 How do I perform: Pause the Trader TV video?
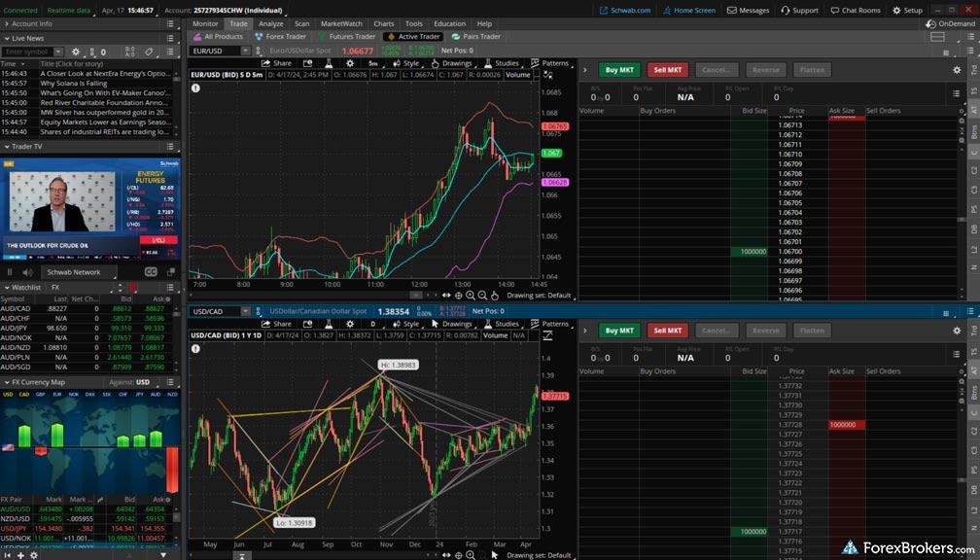pos(10,272)
